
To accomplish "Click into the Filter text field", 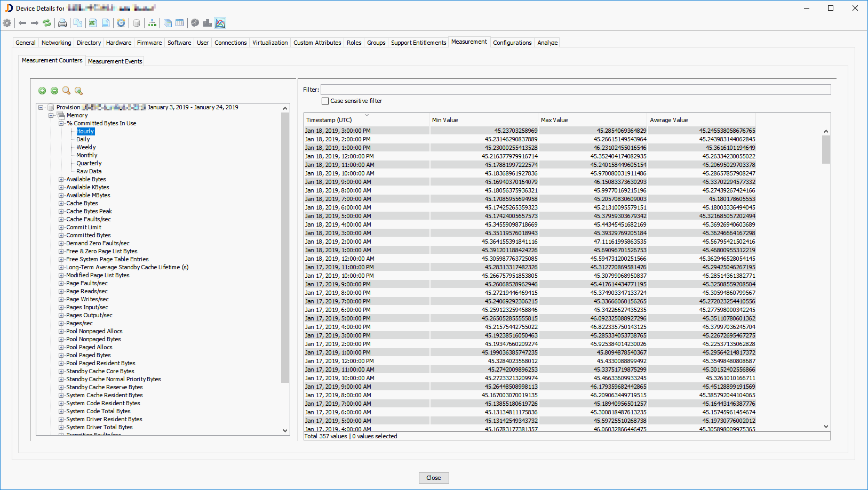I will pyautogui.click(x=575, y=90).
